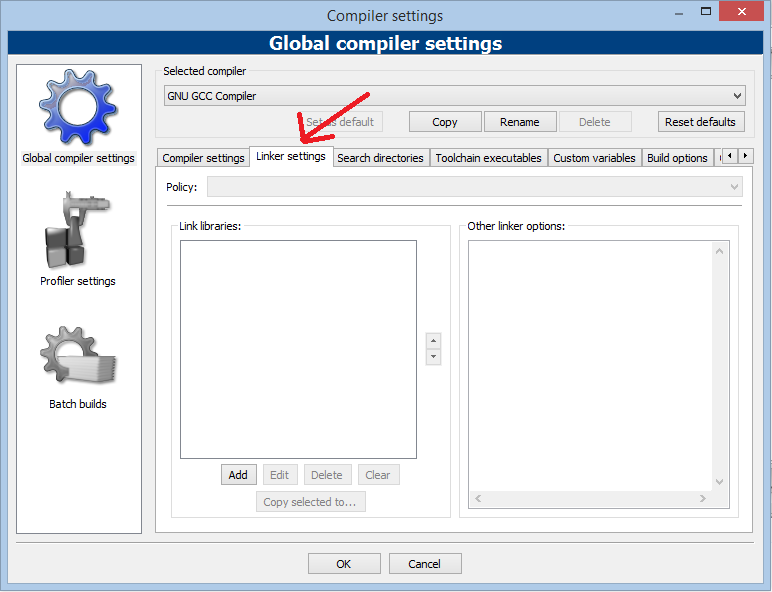Screen dimensions: 772x592
Task: Go to the Custom variables tab
Action: pos(594,158)
